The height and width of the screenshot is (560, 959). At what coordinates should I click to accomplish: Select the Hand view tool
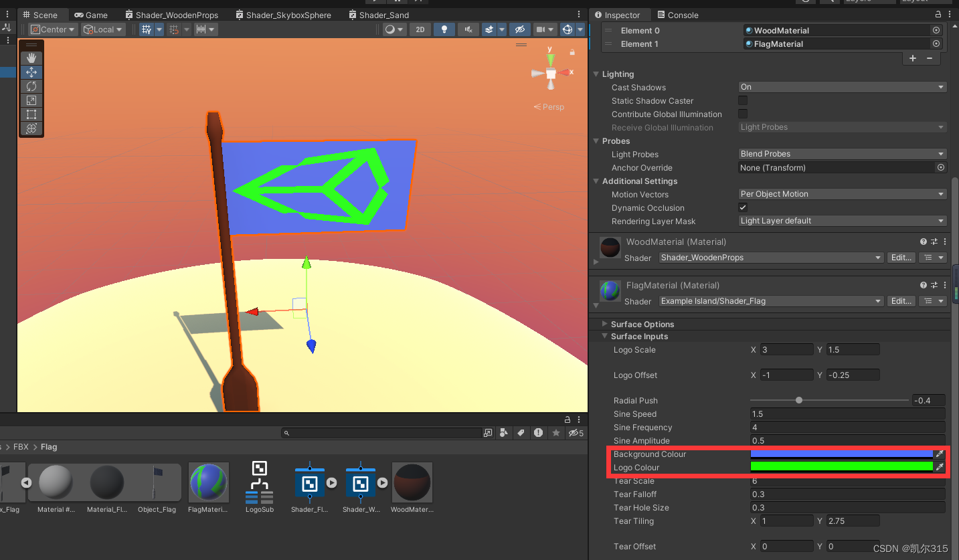click(31, 58)
